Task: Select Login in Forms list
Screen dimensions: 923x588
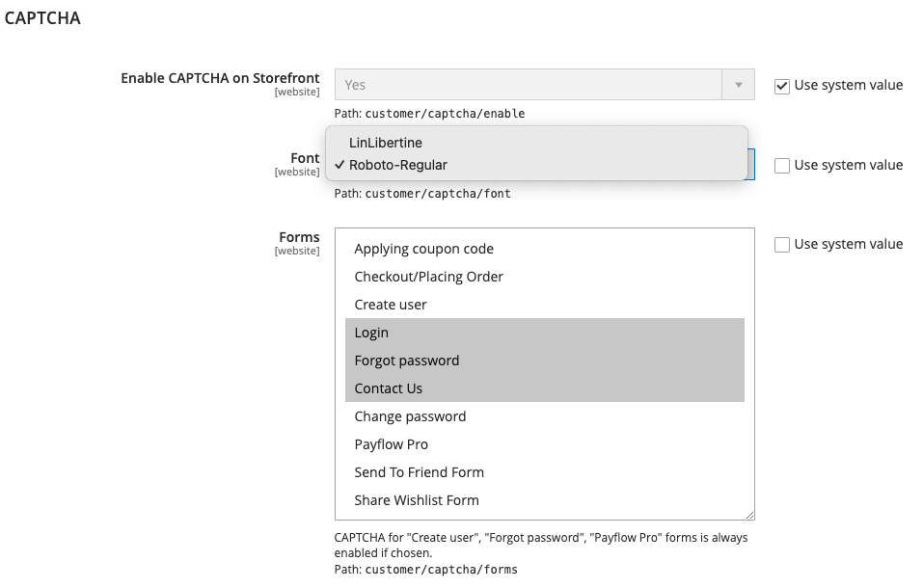Action: [x=545, y=333]
